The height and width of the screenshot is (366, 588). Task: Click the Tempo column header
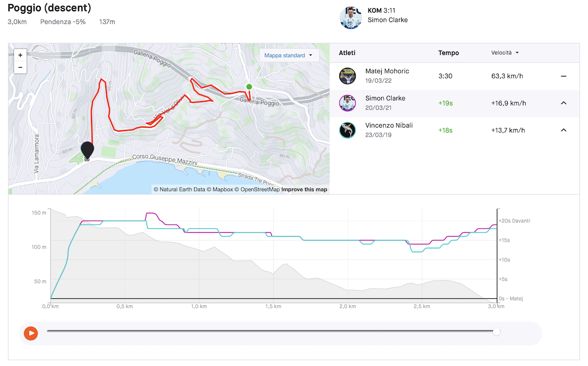(x=449, y=52)
